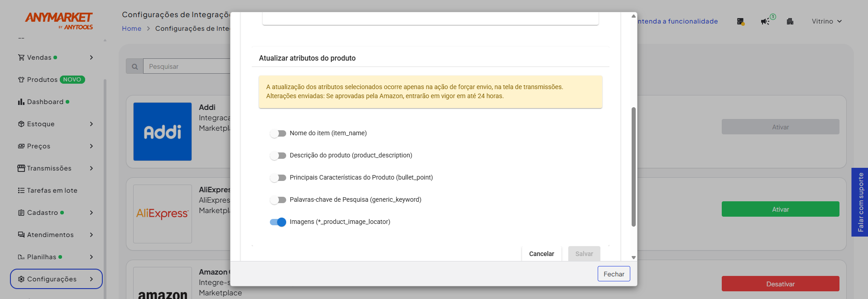Click the Produtos shirt icon
The image size is (868, 299).
click(x=21, y=80)
